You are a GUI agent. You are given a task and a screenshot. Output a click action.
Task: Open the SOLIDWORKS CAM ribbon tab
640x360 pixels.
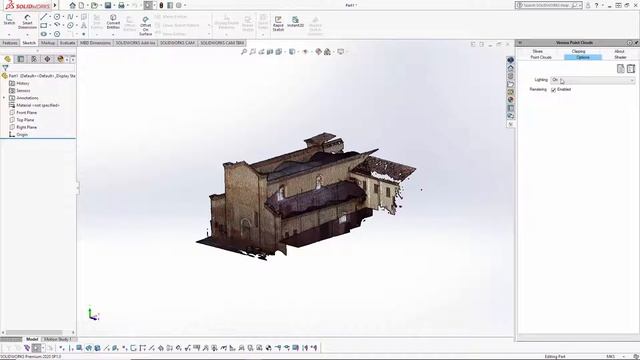tap(178, 43)
